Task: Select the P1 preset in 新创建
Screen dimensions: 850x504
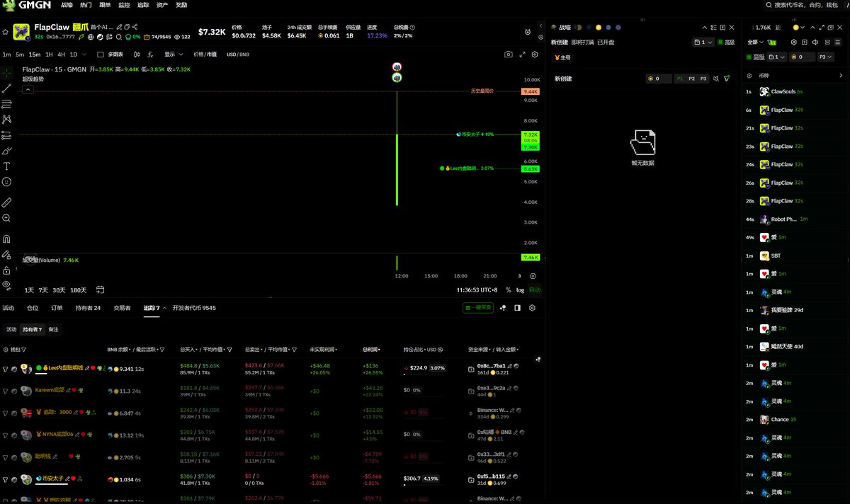Action: tap(681, 79)
